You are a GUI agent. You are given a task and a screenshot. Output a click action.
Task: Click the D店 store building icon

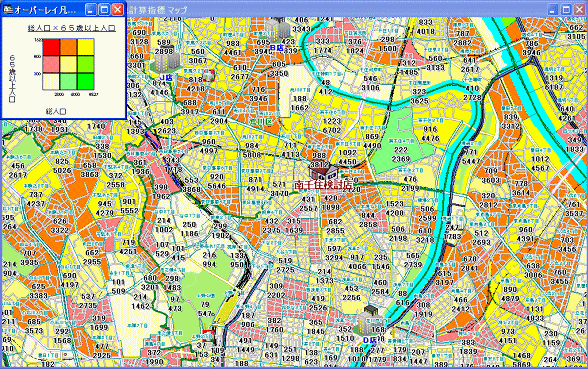369,321
